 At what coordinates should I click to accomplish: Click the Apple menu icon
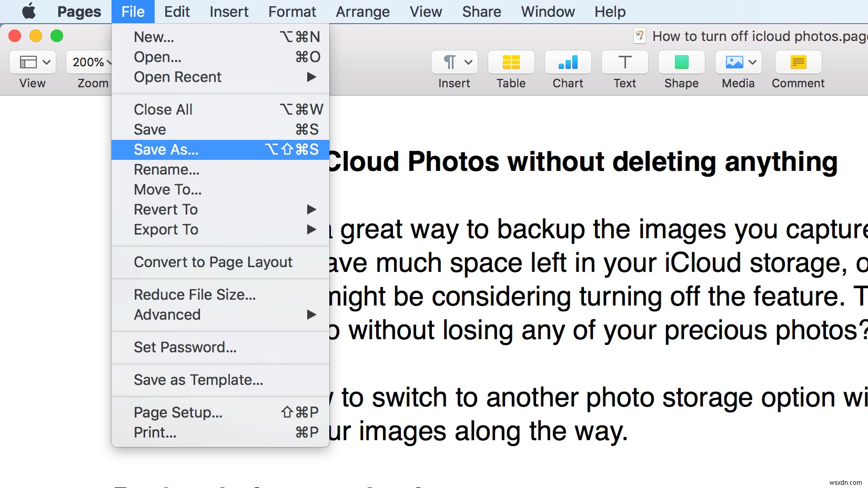tap(28, 11)
